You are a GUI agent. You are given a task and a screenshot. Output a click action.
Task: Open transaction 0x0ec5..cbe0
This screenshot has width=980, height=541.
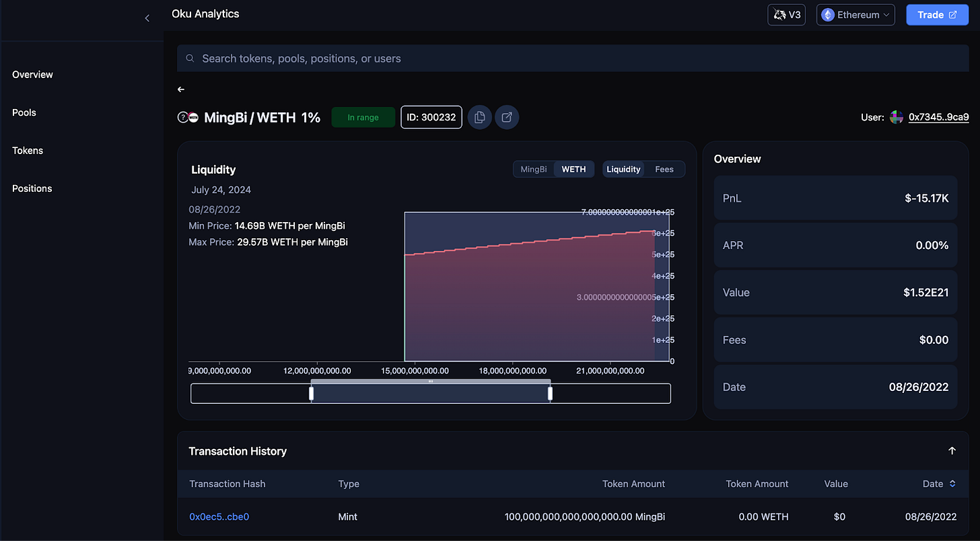pos(219,517)
